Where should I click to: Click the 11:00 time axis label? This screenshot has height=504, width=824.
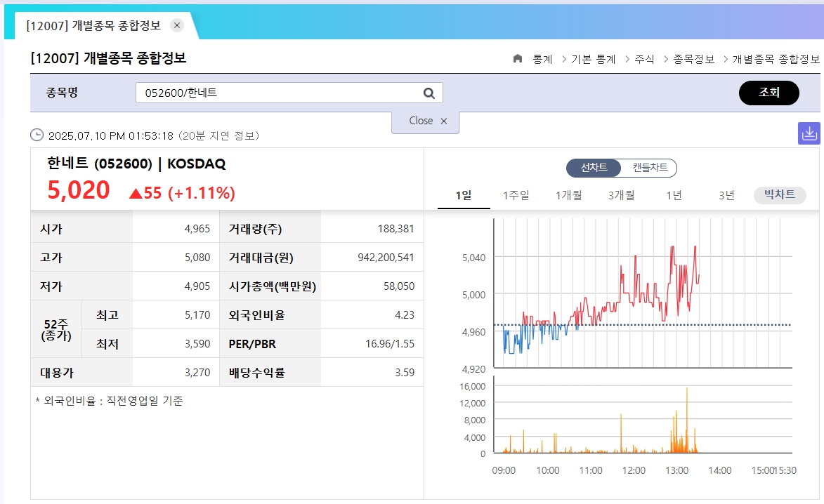point(591,470)
